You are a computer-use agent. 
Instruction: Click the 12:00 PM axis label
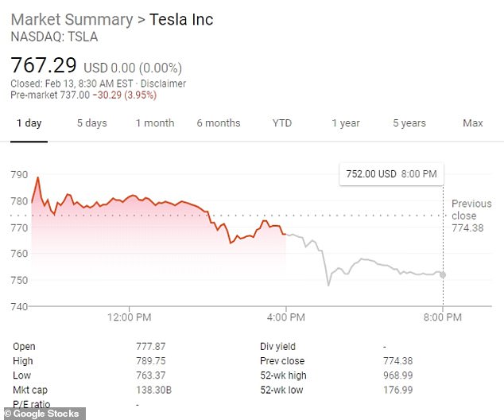(130, 317)
